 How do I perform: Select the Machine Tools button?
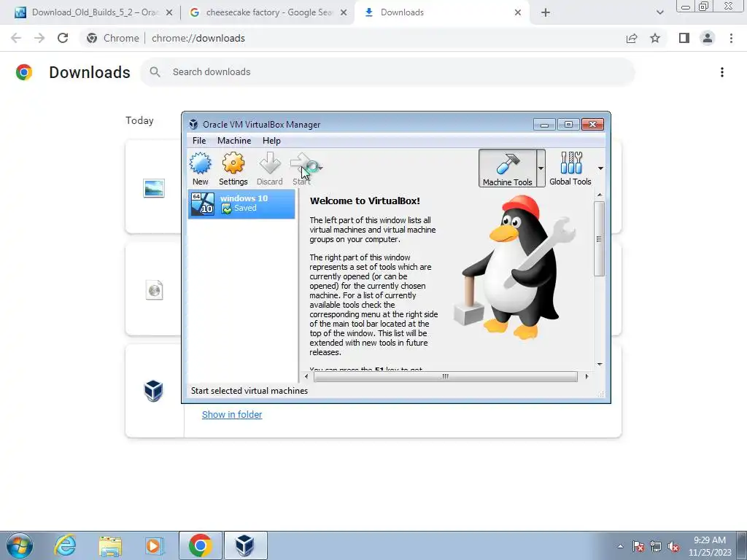point(508,168)
